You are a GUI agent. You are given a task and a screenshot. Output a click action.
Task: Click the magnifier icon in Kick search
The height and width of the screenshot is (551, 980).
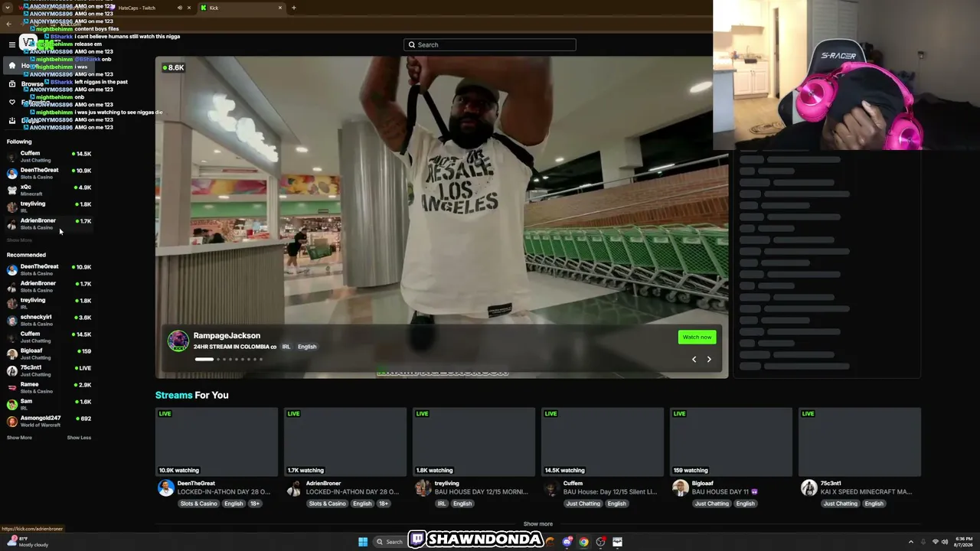tap(412, 44)
